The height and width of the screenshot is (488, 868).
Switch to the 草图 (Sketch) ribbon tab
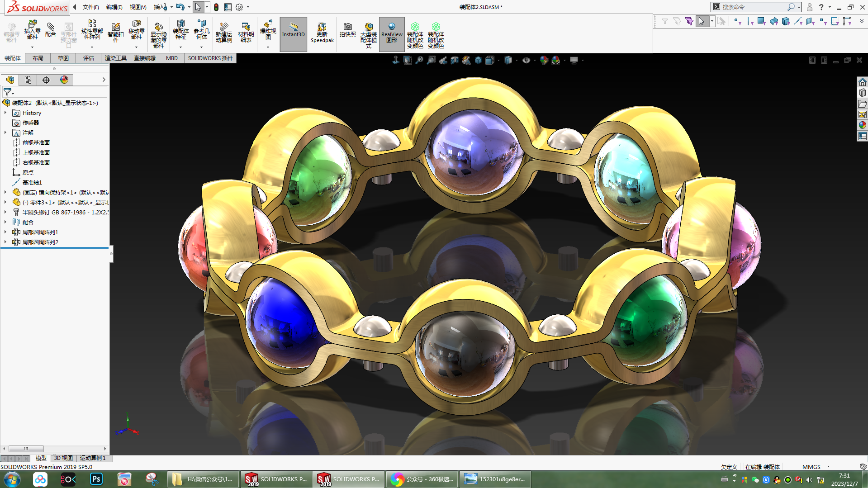pyautogui.click(x=63, y=58)
